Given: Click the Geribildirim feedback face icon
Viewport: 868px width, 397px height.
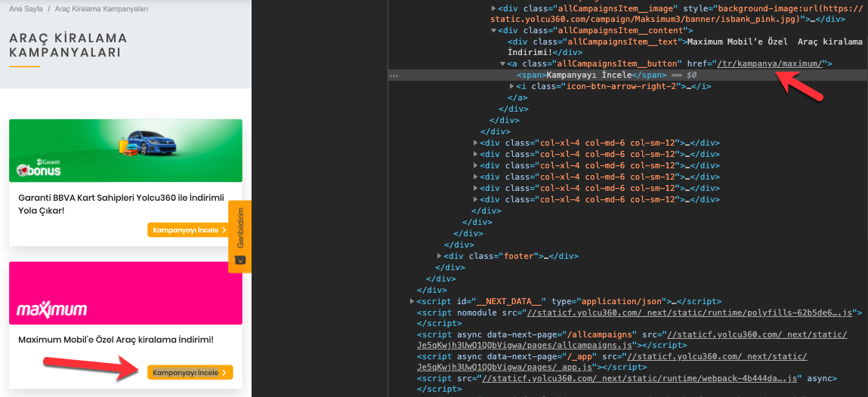Looking at the screenshot, I should pos(240,260).
